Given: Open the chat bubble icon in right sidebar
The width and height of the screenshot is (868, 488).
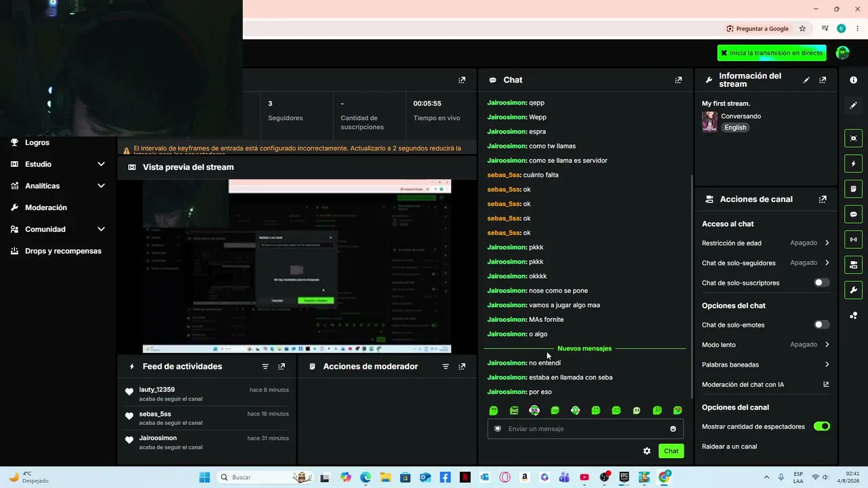Looking at the screenshot, I should [853, 214].
